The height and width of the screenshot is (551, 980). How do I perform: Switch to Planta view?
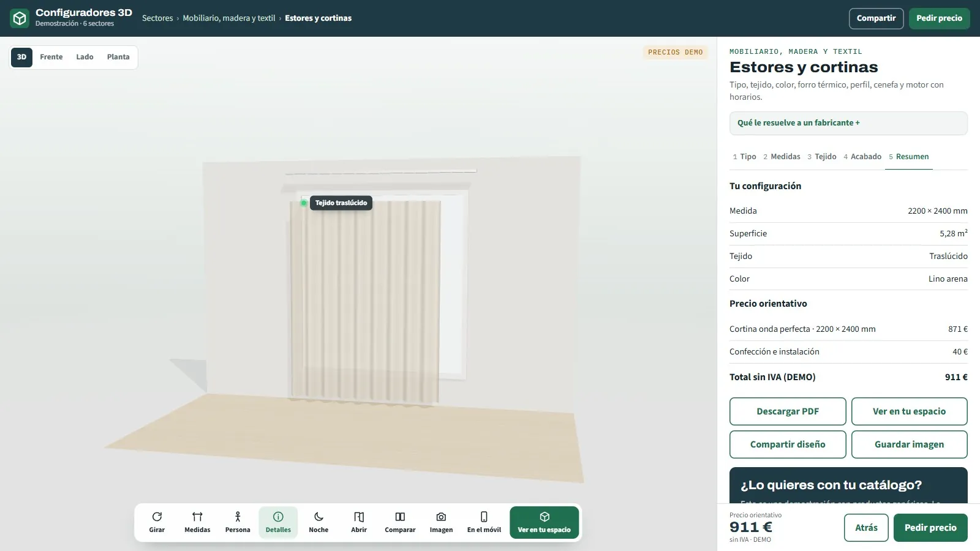pos(118,57)
